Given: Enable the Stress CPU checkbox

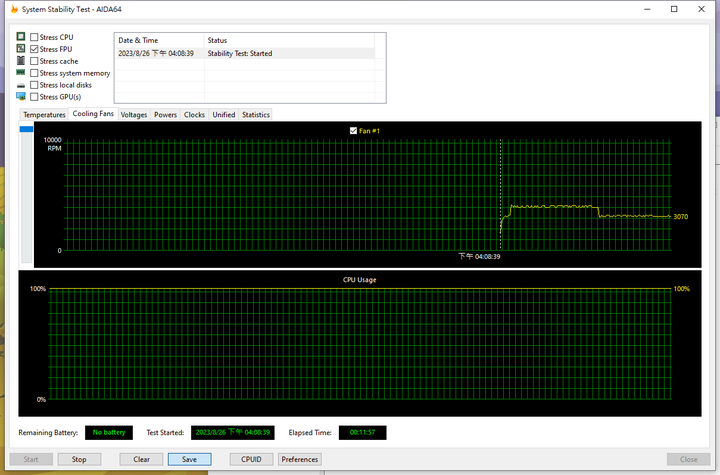Looking at the screenshot, I should tap(34, 37).
